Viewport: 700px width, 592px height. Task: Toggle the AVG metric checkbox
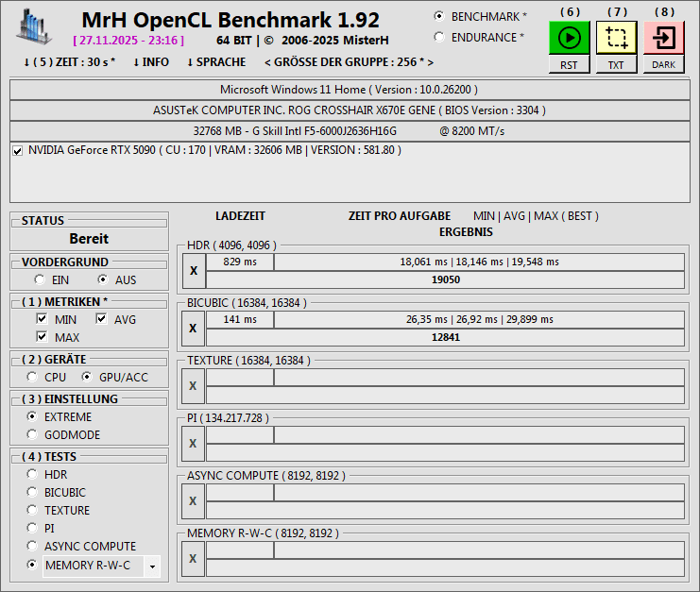point(101,319)
